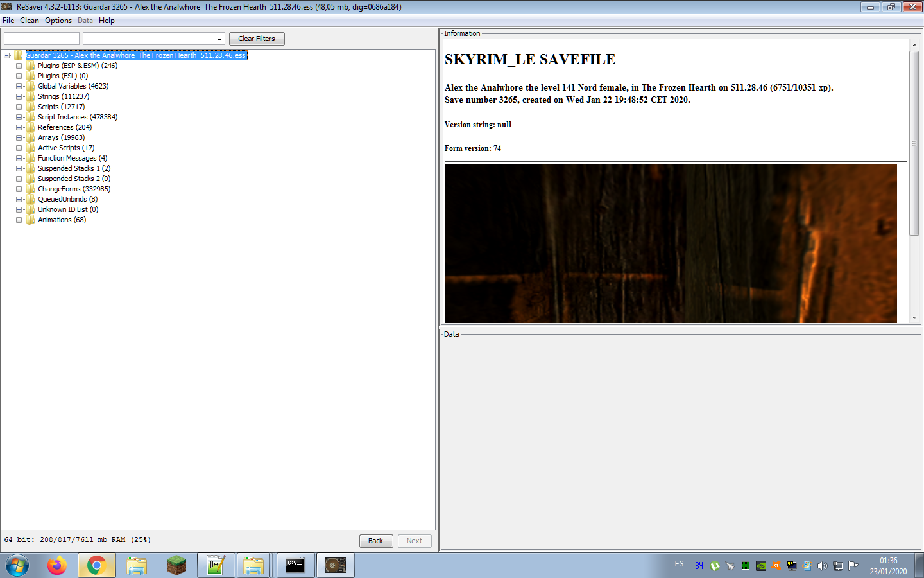Expand the Strings node
The width and height of the screenshot is (924, 578).
19,96
